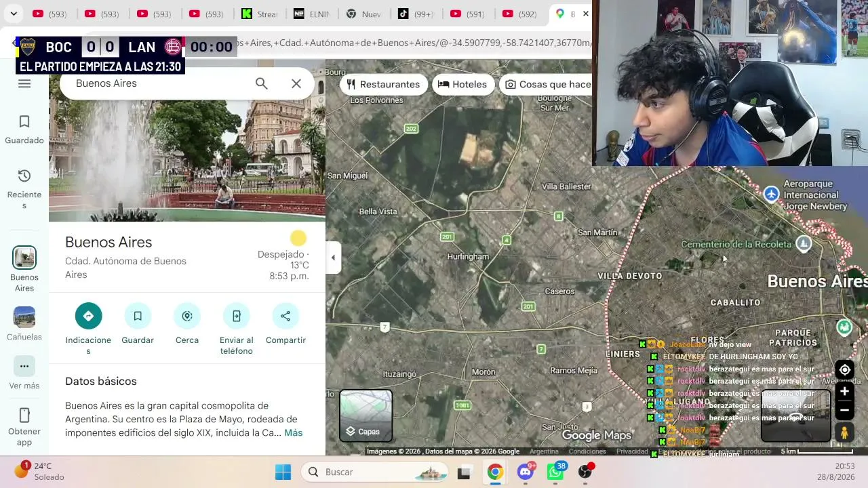The width and height of the screenshot is (868, 488).
Task: Click the VILLA DEVOTO label on the map
Action: (x=629, y=276)
